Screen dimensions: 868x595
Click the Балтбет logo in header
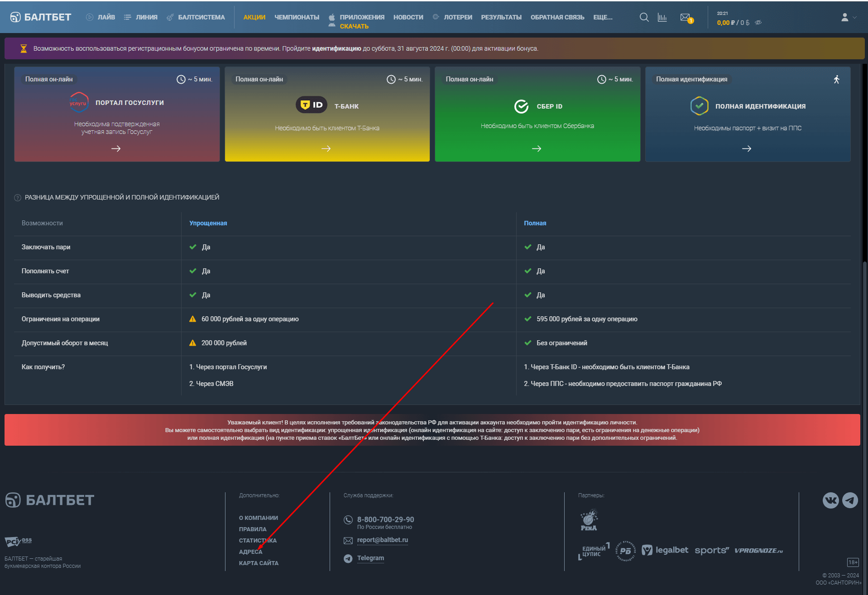[41, 17]
